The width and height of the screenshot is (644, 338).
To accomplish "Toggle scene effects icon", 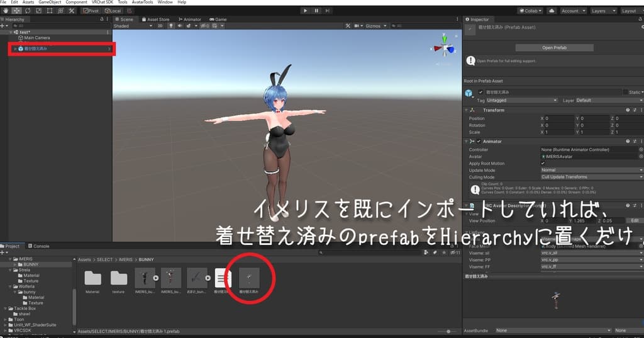I will 189,26.
